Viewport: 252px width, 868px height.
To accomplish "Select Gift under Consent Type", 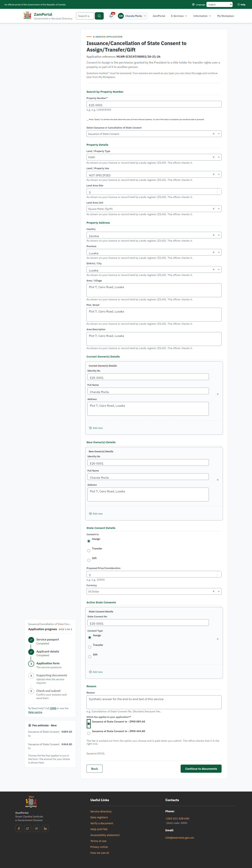I will [x=89, y=657].
